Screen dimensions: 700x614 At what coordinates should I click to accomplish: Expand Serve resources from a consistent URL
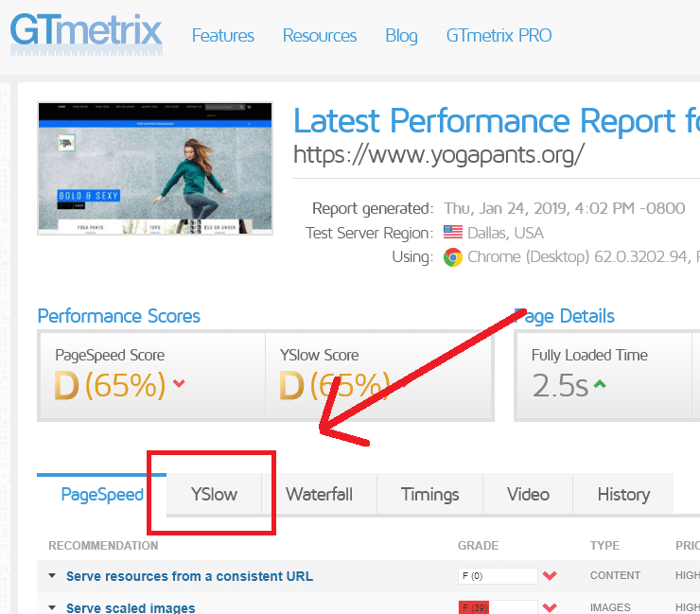pos(52,575)
